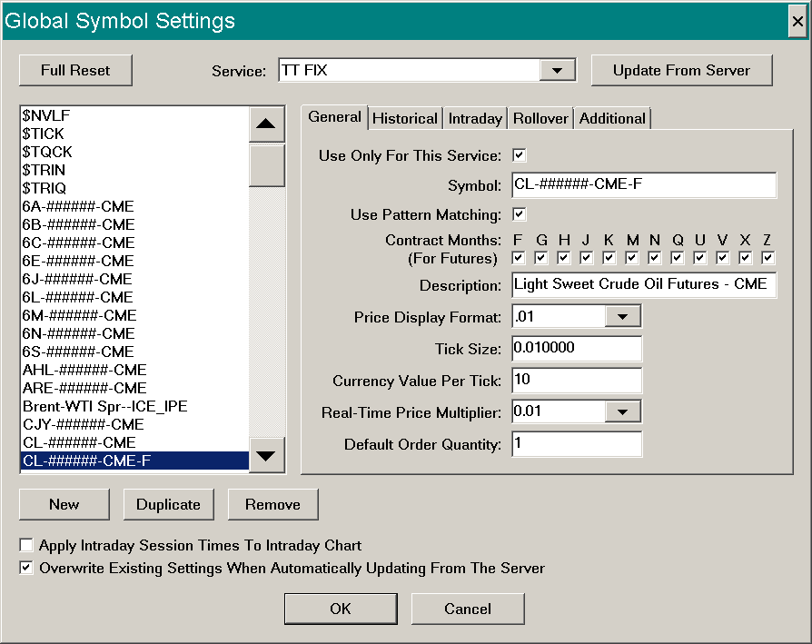Select Brent-WTI Spr--ICE_IPE in the list
This screenshot has width=812, height=644.
tap(134, 406)
